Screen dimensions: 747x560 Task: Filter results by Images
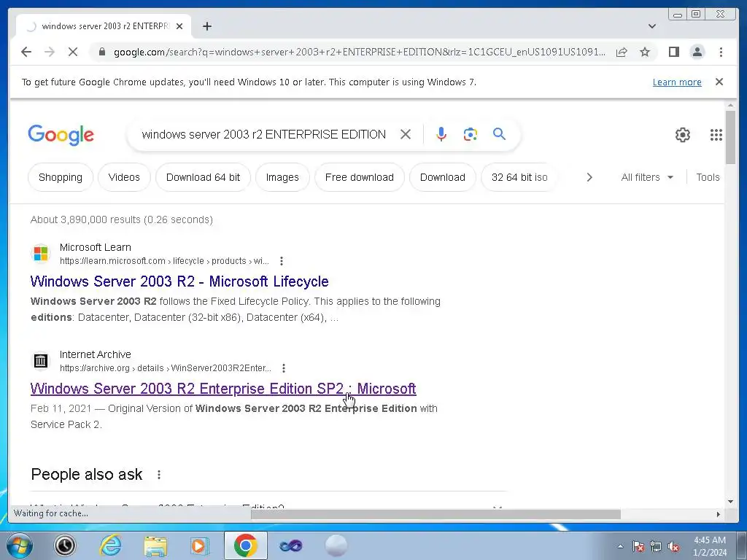pos(282,177)
